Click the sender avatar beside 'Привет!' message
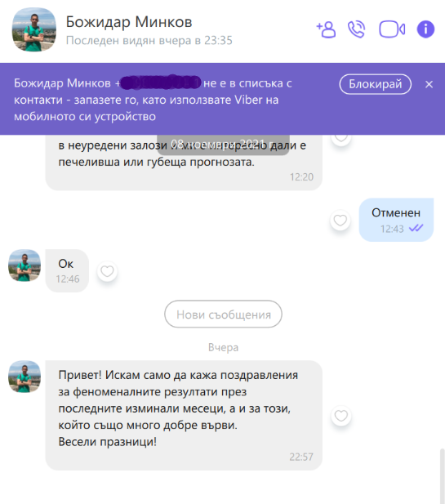445x504 pixels. pyautogui.click(x=24, y=377)
